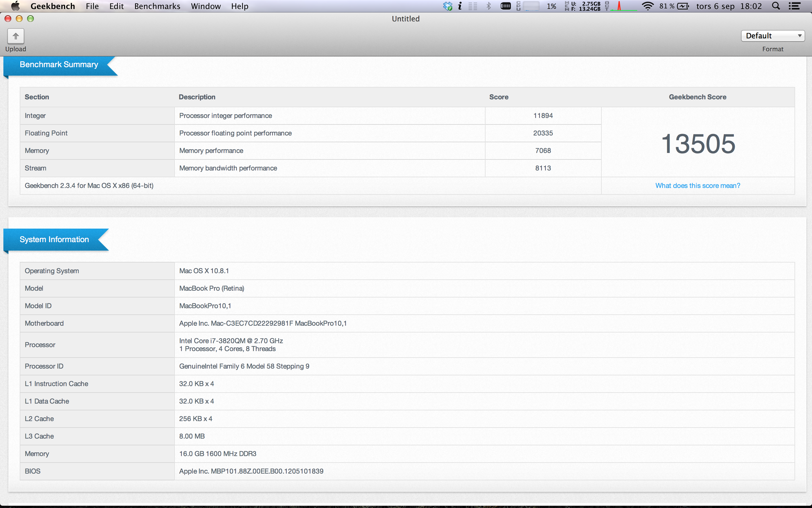Viewport: 812px width, 508px height.
Task: Click the 'Geekbench Score' column header
Action: 698,97
